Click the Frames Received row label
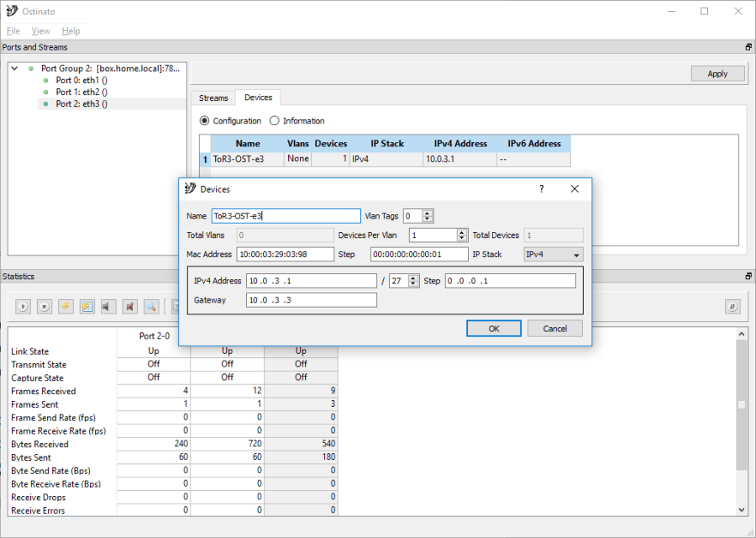The height and width of the screenshot is (538, 756). (x=44, y=392)
